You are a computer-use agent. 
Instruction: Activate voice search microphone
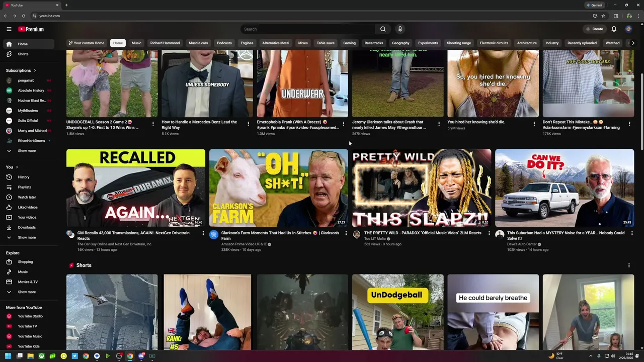point(400,29)
